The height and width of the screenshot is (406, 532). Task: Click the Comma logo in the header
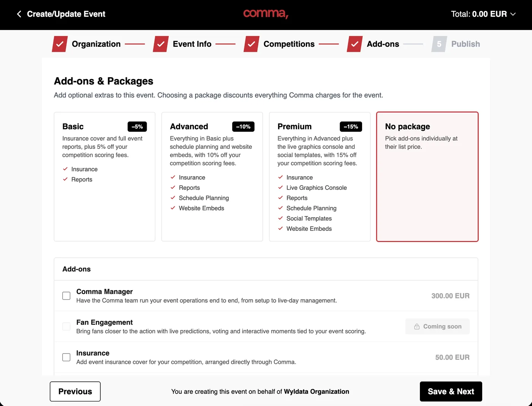pyautogui.click(x=266, y=14)
